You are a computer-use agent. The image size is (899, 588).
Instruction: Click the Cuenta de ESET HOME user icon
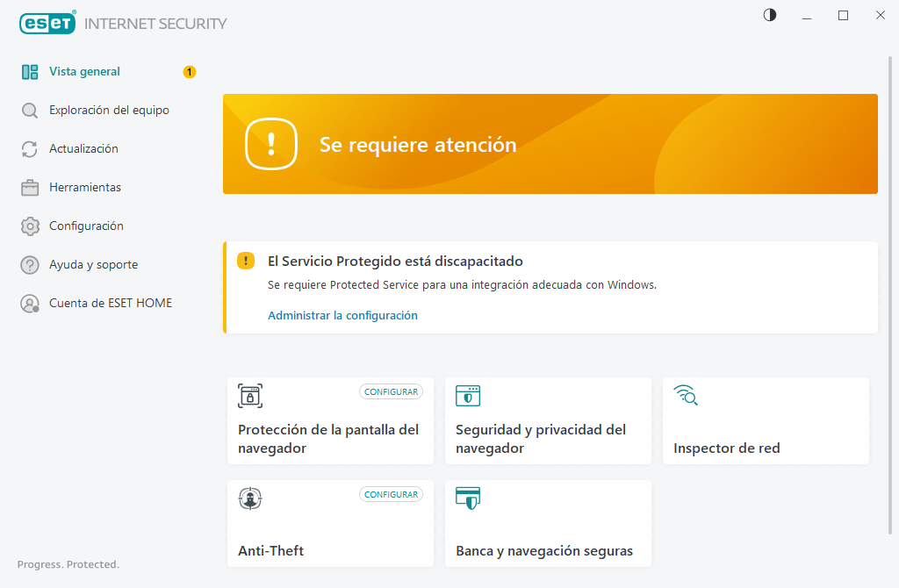coord(30,303)
